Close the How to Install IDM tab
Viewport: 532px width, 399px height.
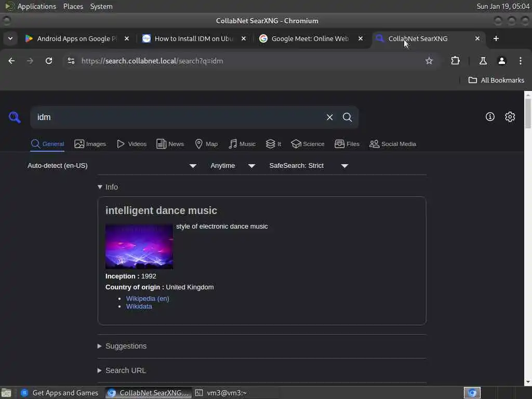coord(243,38)
